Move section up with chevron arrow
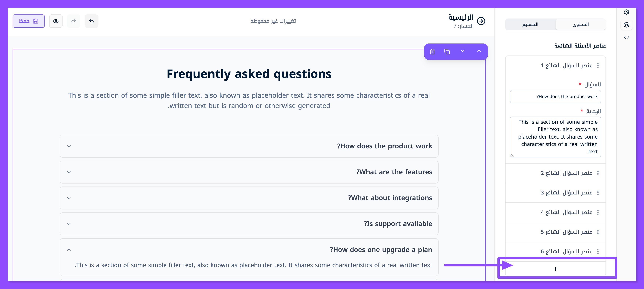Viewport: 644px width, 289px height. point(479,51)
